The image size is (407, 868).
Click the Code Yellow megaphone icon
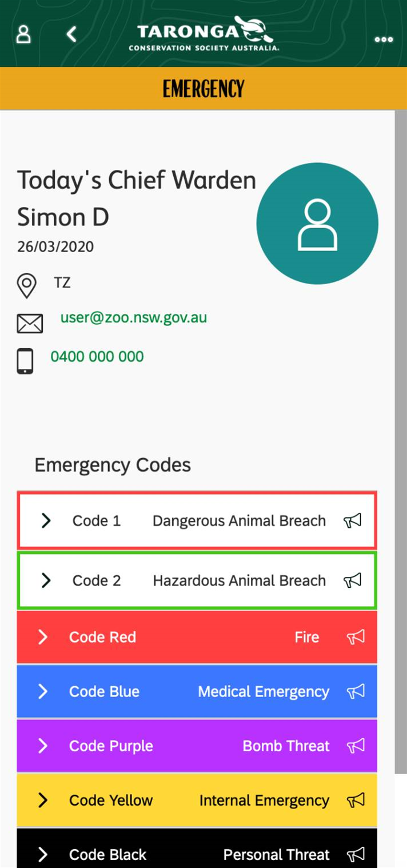(356, 800)
